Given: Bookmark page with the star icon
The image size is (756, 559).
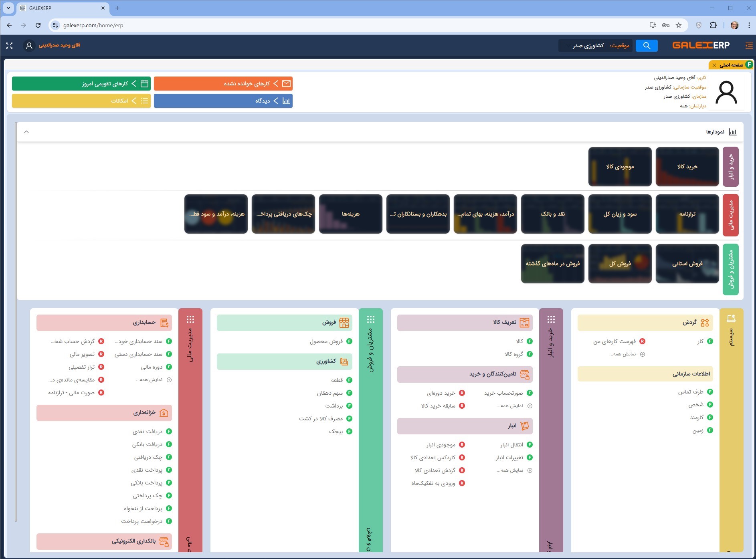Looking at the screenshot, I should (679, 25).
